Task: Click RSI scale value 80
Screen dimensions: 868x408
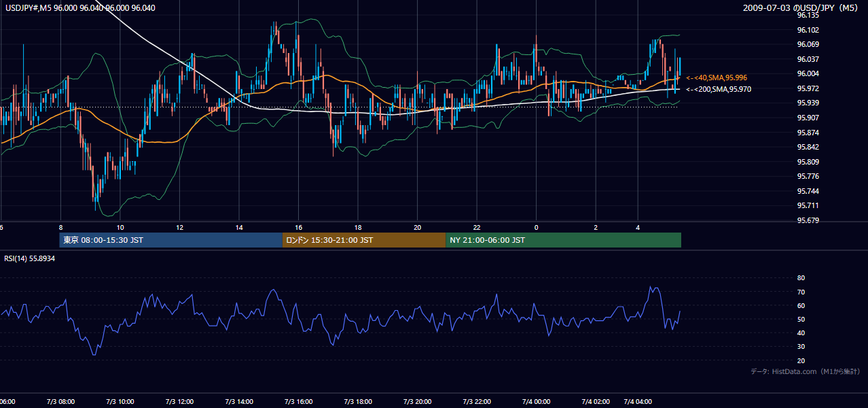Action: [x=801, y=278]
